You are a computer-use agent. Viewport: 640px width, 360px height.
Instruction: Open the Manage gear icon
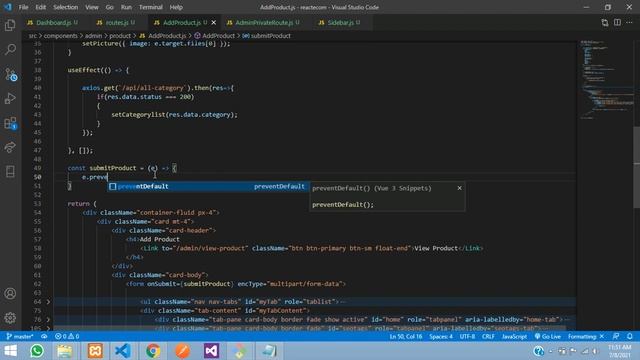click(10, 317)
